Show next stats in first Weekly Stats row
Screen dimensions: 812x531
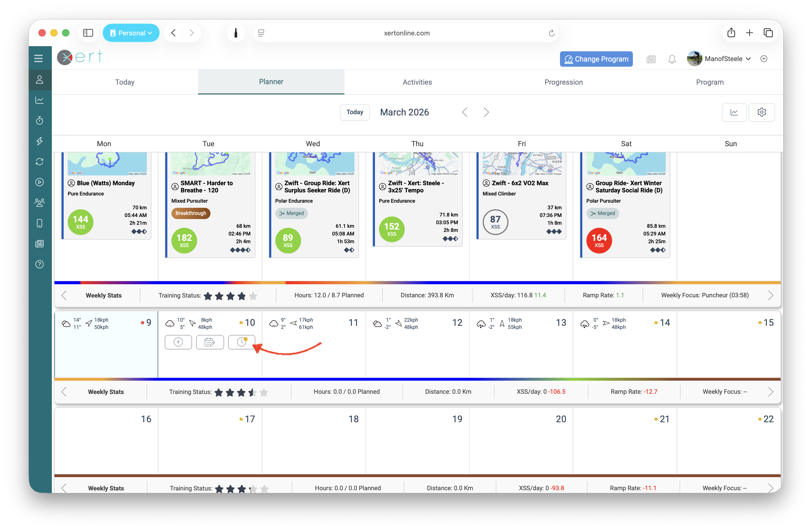click(x=770, y=295)
